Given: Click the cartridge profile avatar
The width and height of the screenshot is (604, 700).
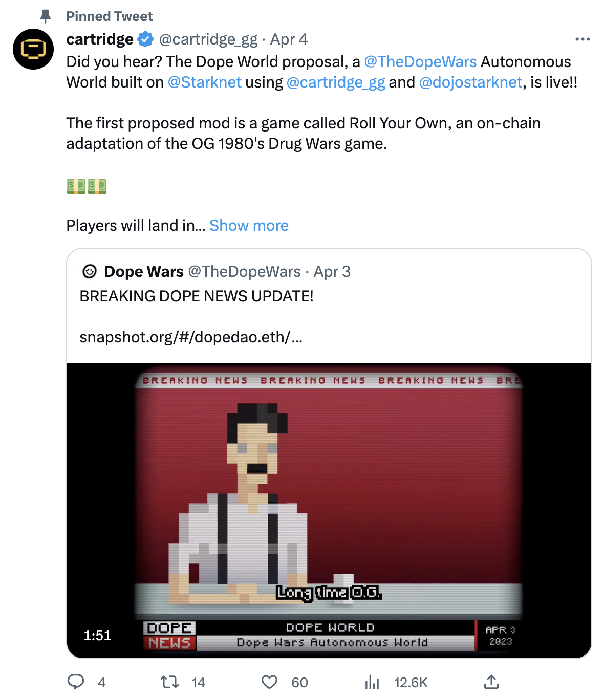Looking at the screenshot, I should (33, 49).
